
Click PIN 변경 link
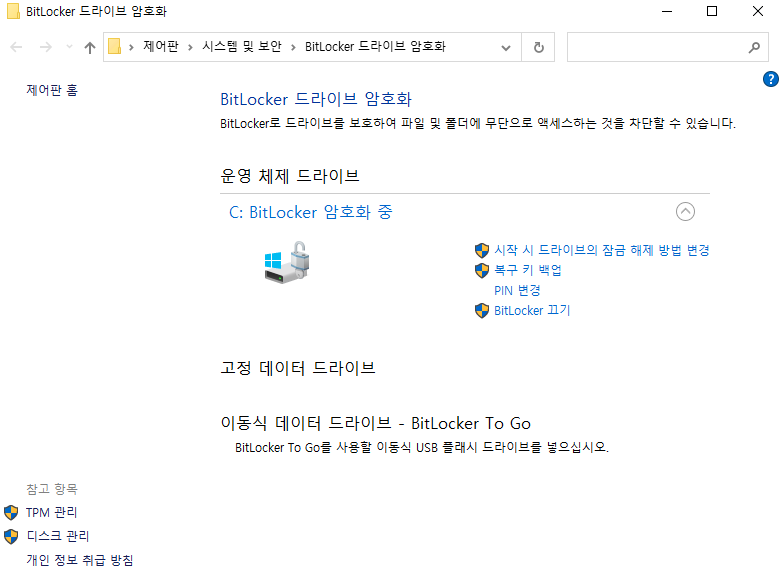pyautogui.click(x=517, y=291)
